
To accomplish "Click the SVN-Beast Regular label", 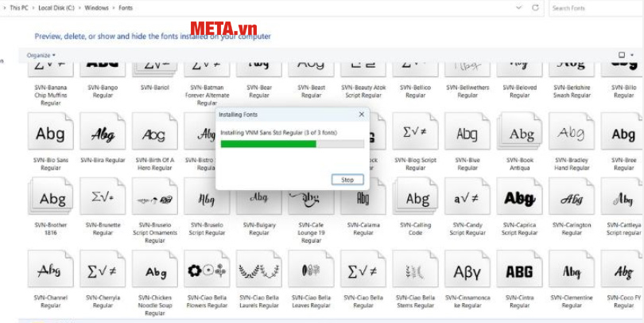I will tap(312, 91).
